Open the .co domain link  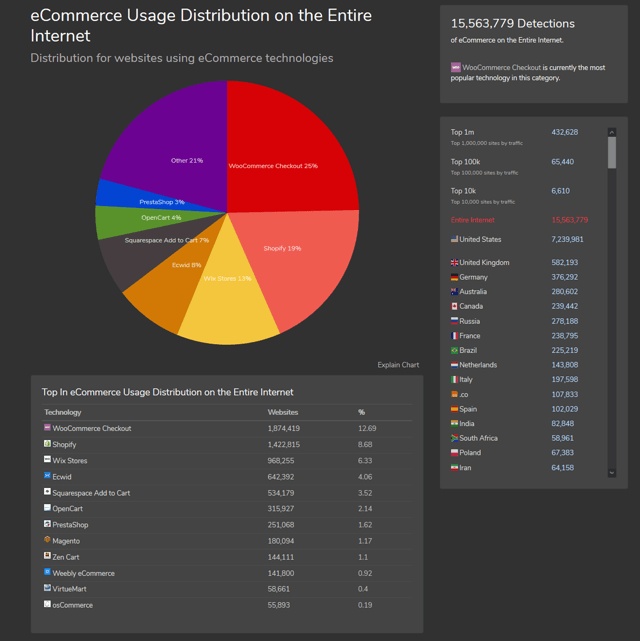click(x=463, y=394)
